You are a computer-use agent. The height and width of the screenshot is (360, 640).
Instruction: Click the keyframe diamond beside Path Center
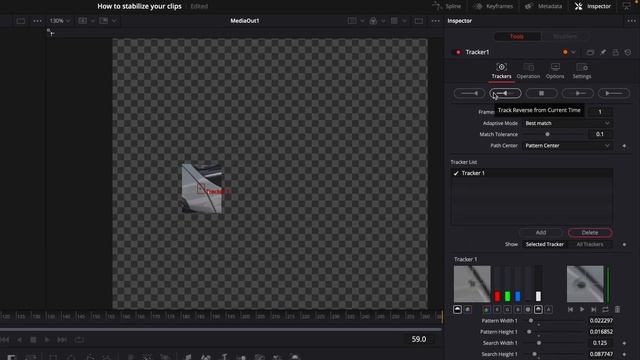coord(624,146)
